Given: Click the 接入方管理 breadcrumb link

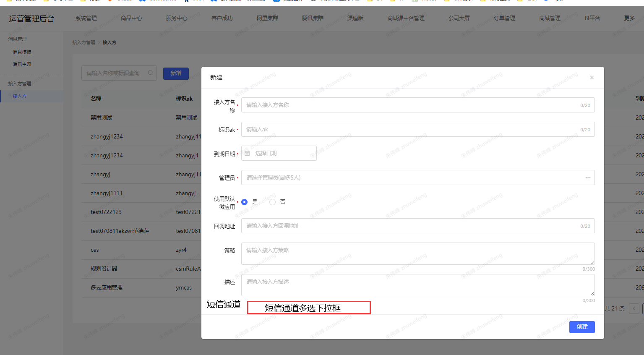Looking at the screenshot, I should point(83,42).
